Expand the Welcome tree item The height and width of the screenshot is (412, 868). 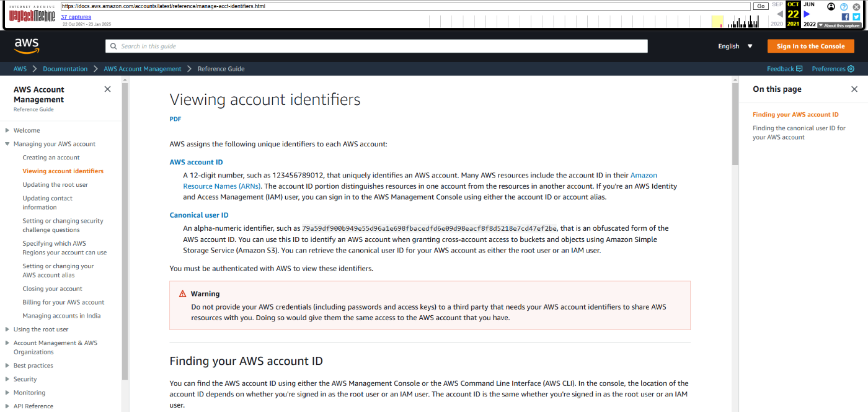pyautogui.click(x=7, y=130)
